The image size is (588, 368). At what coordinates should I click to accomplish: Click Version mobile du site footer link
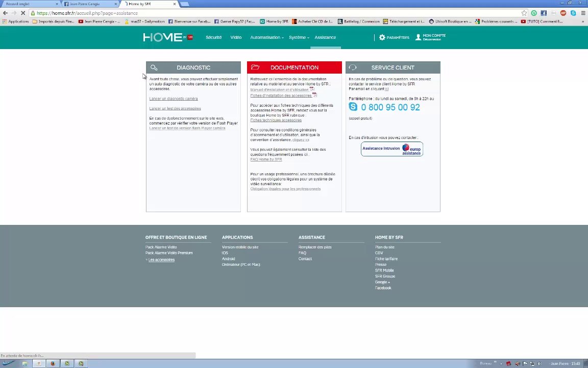[240, 247]
